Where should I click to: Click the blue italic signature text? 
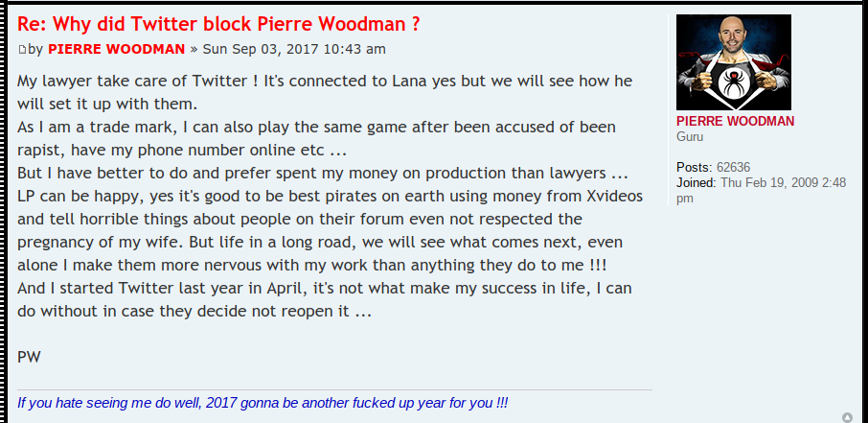(263, 403)
